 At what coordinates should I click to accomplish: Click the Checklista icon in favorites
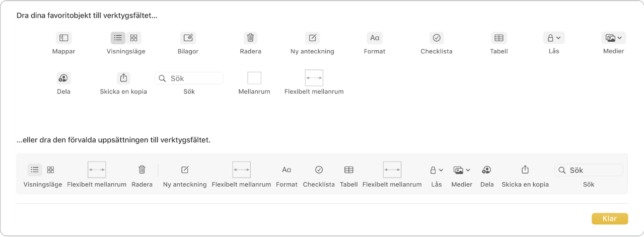tap(437, 38)
